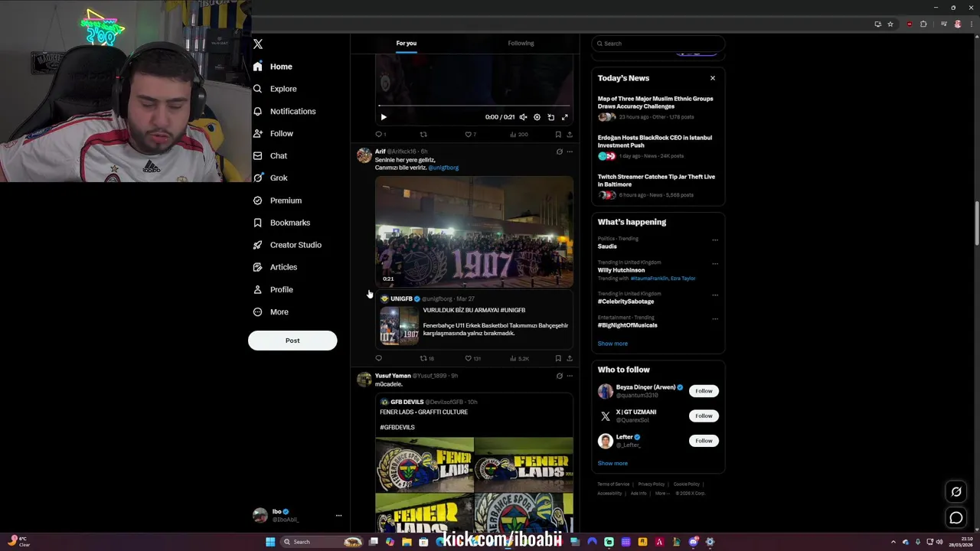The height and width of the screenshot is (551, 980).
Task: Follow Beyza Dinçer (Arwen)
Action: [704, 391]
